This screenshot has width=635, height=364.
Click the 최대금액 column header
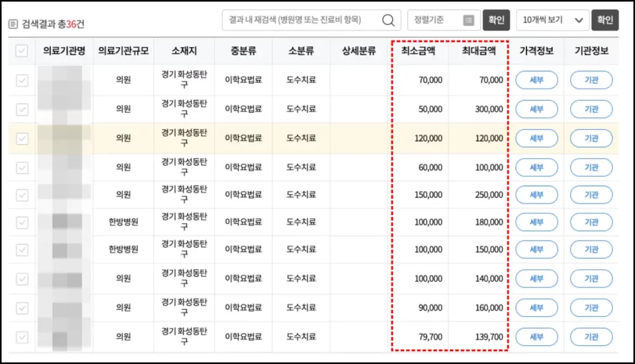point(479,51)
